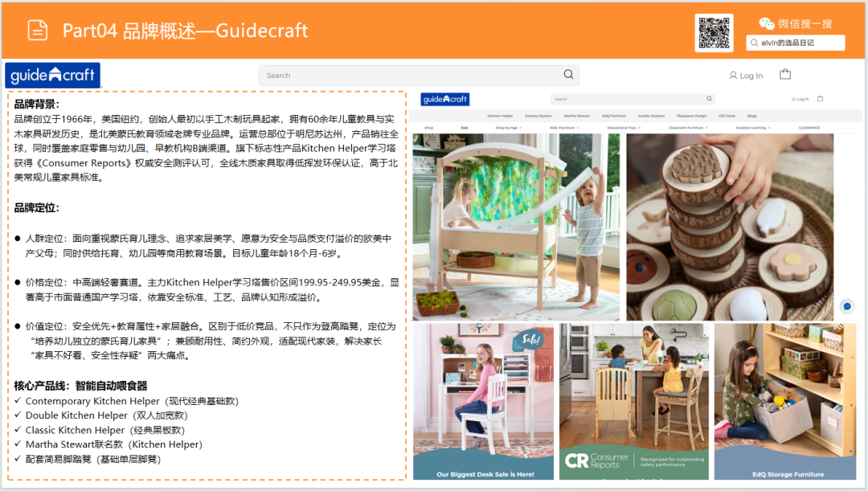
Task: Click the Shop link in embedded nav
Action: [429, 128]
